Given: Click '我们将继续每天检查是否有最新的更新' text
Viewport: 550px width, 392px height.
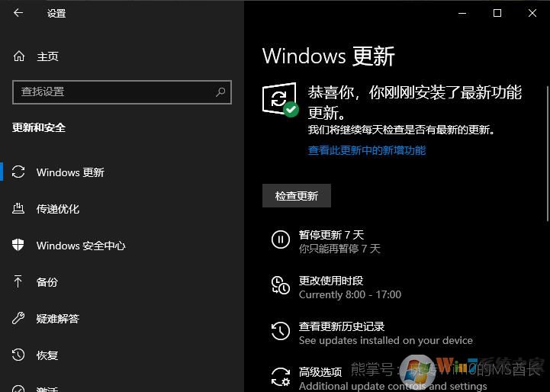Looking at the screenshot, I should pyautogui.click(x=401, y=130).
